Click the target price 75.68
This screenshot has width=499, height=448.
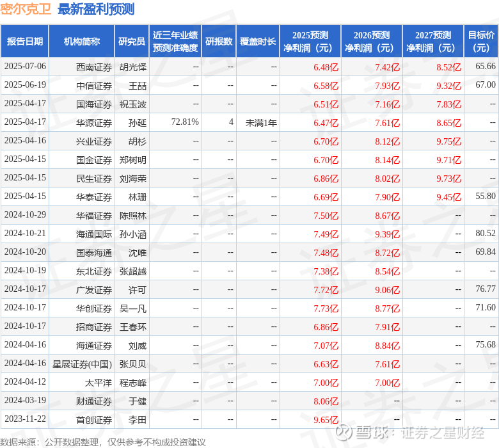coord(486,344)
